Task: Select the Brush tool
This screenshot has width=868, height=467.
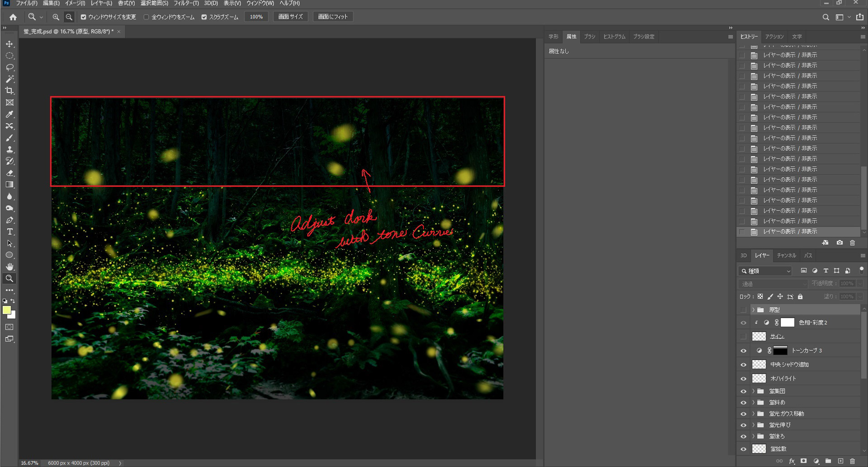Action: pos(9,138)
